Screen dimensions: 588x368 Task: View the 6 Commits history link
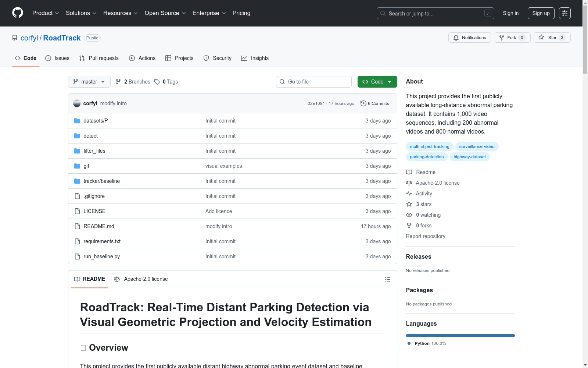[375, 103]
